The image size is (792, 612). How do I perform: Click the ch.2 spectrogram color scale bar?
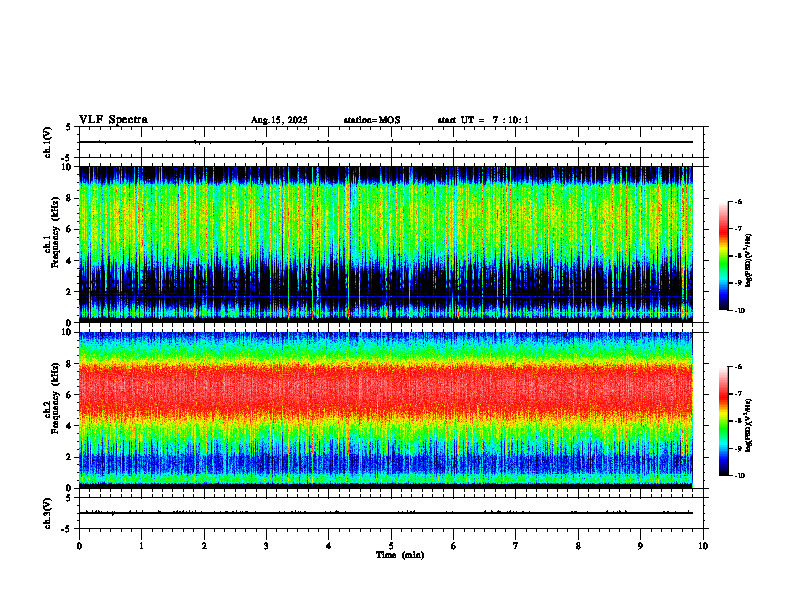tap(723, 421)
